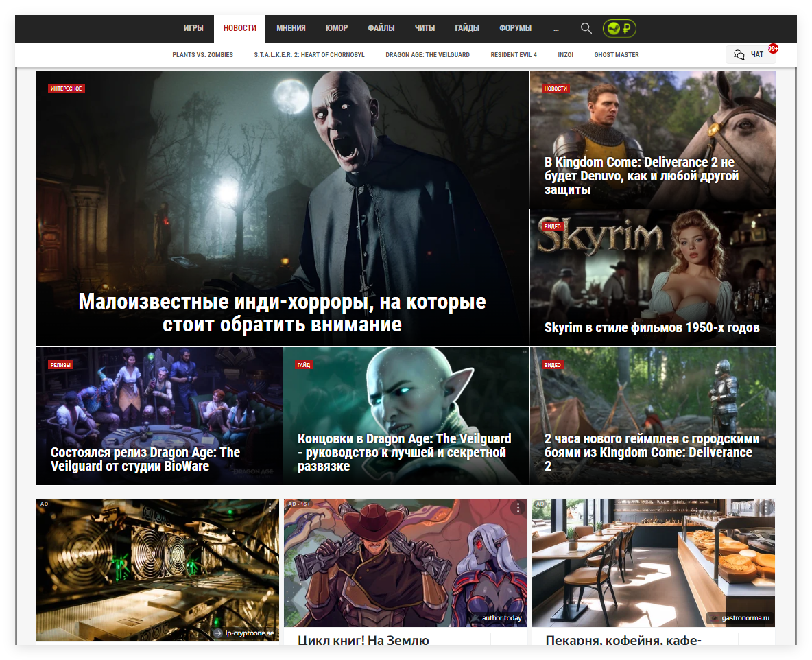Viewport: 812px width, 660px height.
Task: Open three-dot menu on bakery ad
Action: pyautogui.click(x=766, y=508)
